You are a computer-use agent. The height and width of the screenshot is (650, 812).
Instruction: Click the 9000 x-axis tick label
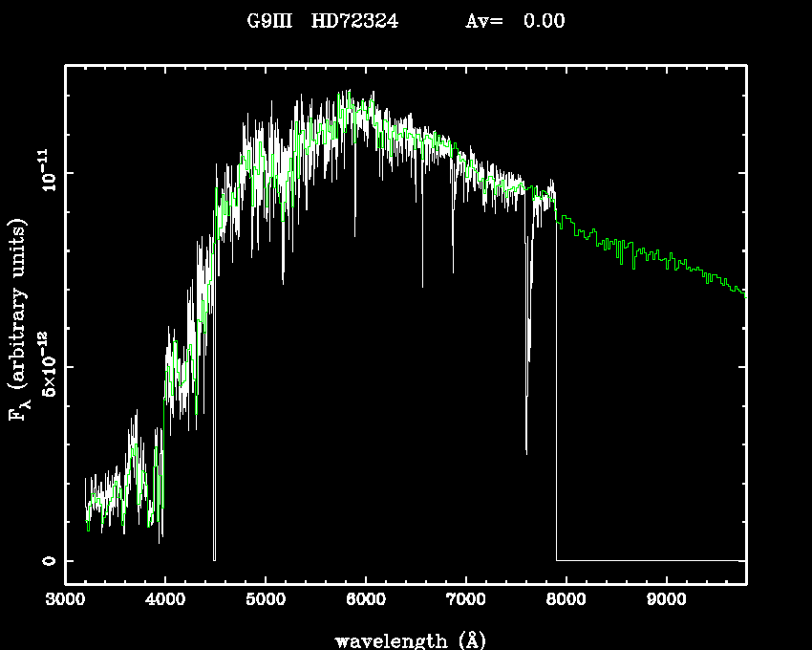666,600
